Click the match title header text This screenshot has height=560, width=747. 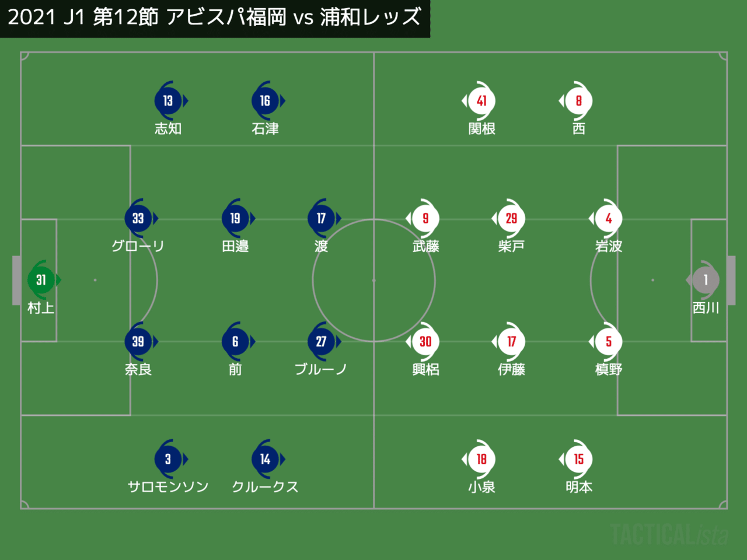click(x=214, y=17)
